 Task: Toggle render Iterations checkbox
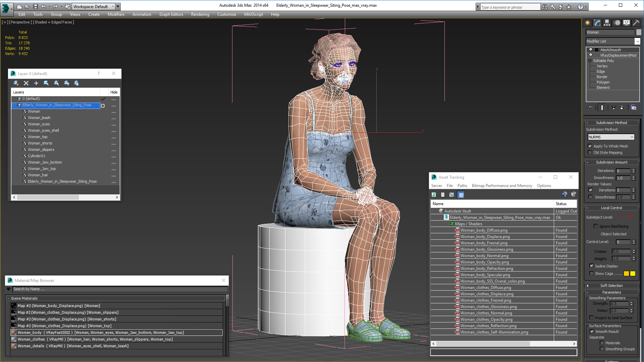[591, 190]
